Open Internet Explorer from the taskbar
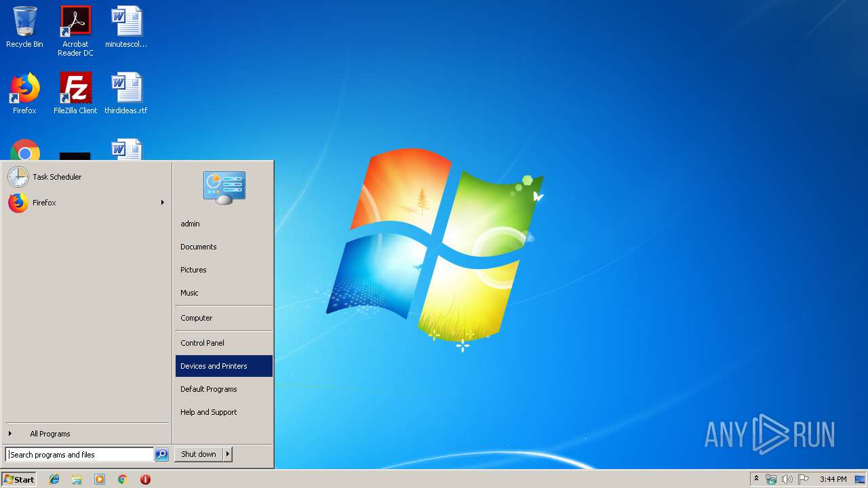Image resolution: width=868 pixels, height=488 pixels. (54, 479)
